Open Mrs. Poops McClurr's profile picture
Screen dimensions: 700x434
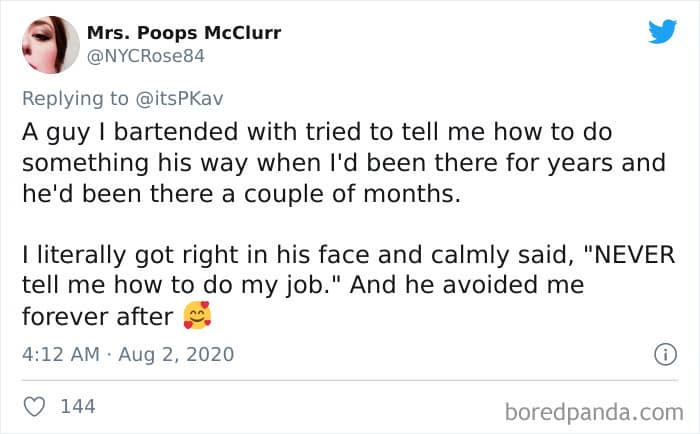click(49, 45)
